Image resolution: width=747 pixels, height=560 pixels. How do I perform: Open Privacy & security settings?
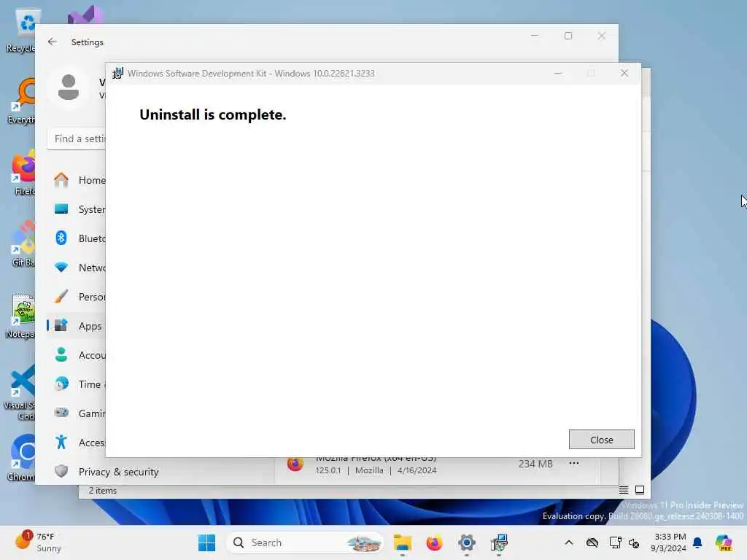[119, 472]
